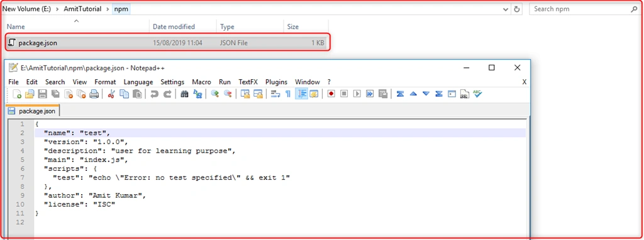The image size is (644, 240).
Task: Undo the last change with the toolbar arrow
Action: (154, 94)
